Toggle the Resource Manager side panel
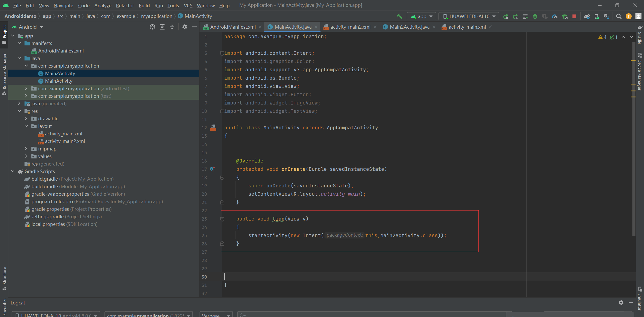This screenshot has height=317, width=644. pyautogui.click(x=4, y=74)
